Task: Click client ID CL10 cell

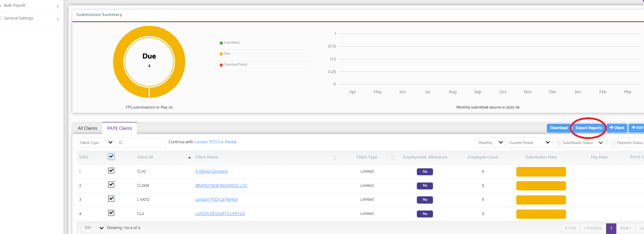Action: coord(142,171)
